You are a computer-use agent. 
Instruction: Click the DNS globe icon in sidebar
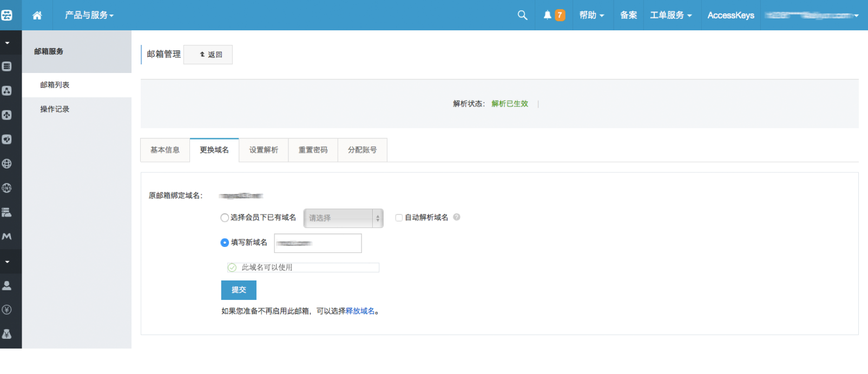7,188
